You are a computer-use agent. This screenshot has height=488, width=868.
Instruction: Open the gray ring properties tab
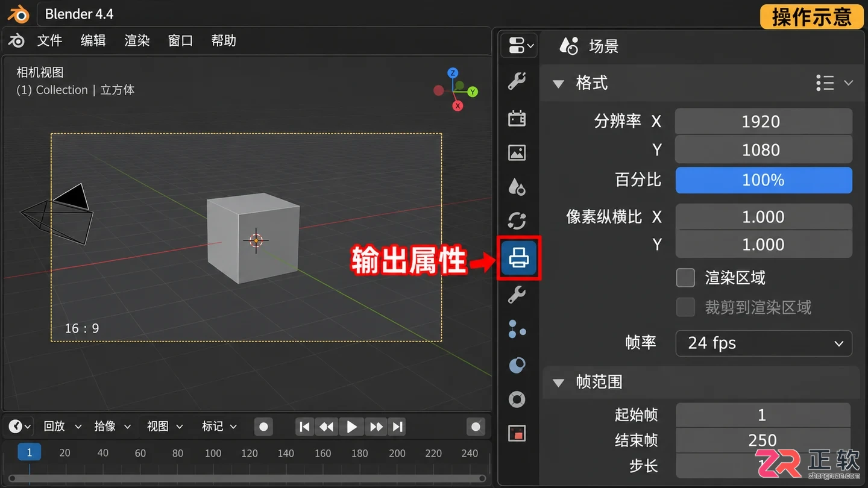pos(517,399)
